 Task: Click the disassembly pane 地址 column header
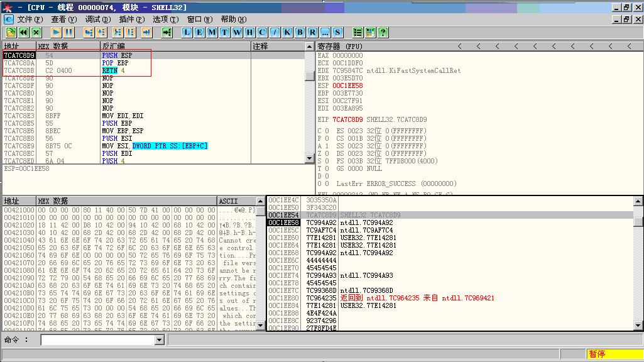tap(19, 47)
